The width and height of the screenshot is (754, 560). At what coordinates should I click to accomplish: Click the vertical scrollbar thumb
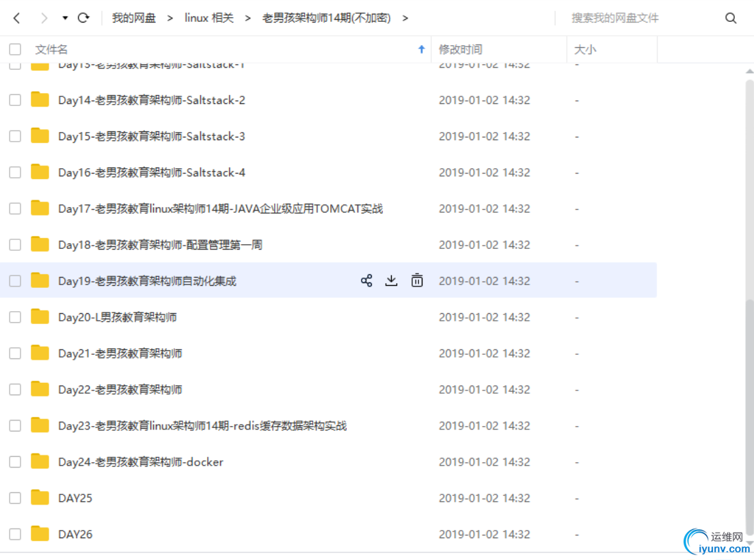click(x=749, y=416)
